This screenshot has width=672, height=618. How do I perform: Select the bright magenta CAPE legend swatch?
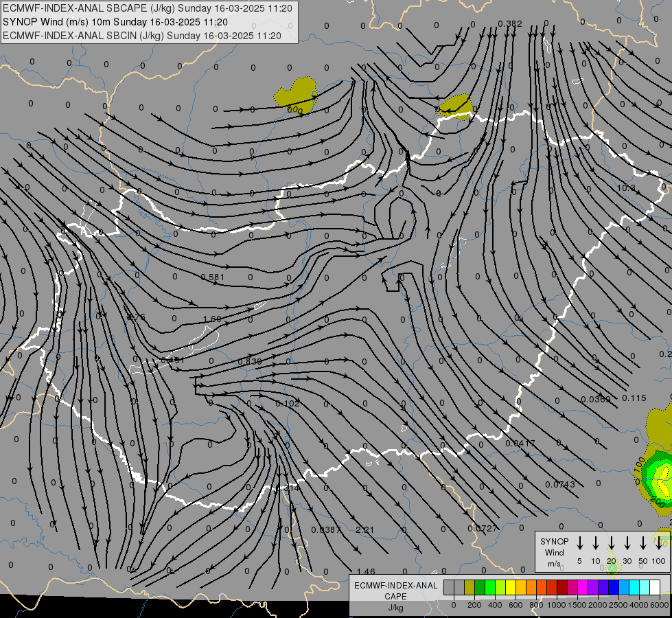583,587
